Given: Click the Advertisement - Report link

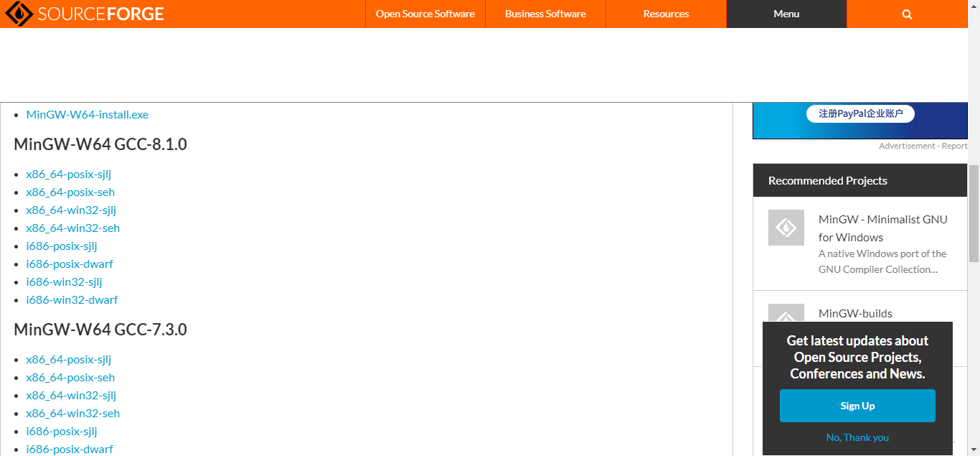Looking at the screenshot, I should [923, 146].
